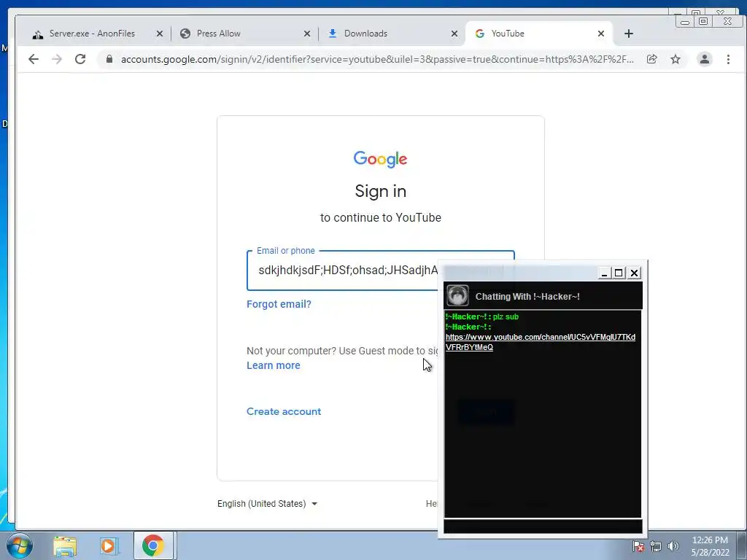Viewport: 747px width, 560px height.
Task: Click the 'plz sub' chat message
Action: pyautogui.click(x=506, y=316)
